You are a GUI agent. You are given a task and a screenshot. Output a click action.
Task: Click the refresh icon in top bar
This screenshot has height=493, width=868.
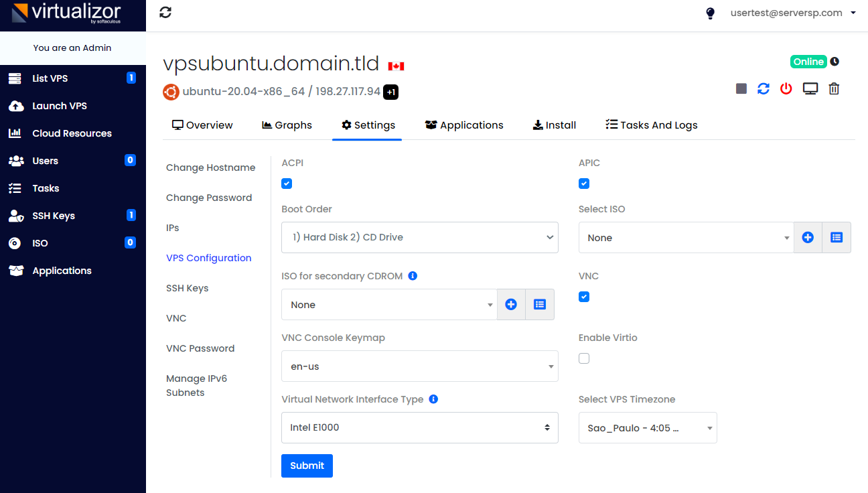click(x=165, y=12)
